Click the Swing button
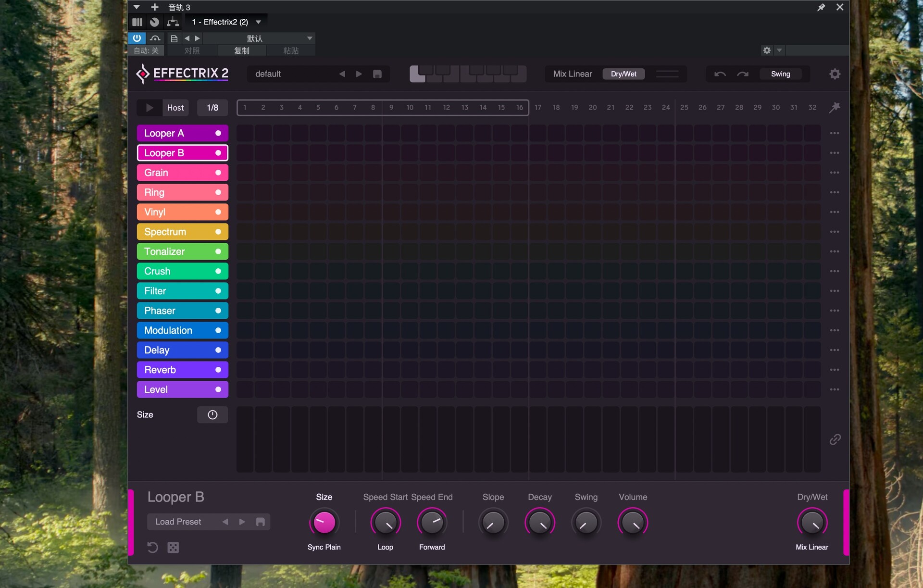Screen dimensions: 923x588 [781, 74]
